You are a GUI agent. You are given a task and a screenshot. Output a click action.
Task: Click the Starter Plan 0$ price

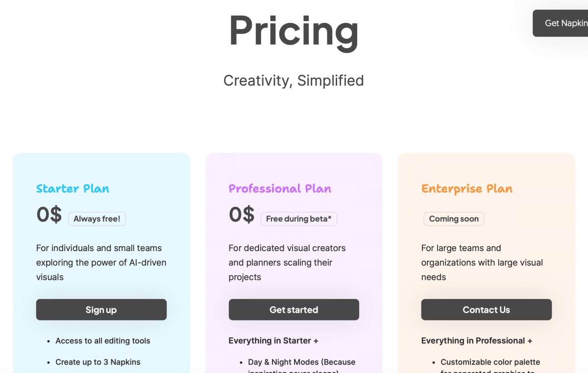pyautogui.click(x=49, y=214)
